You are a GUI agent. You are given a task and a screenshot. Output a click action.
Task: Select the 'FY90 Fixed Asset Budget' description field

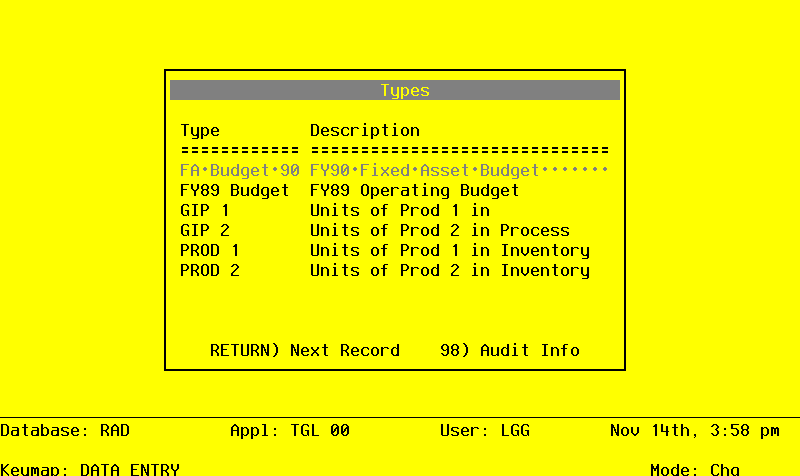[x=459, y=170]
